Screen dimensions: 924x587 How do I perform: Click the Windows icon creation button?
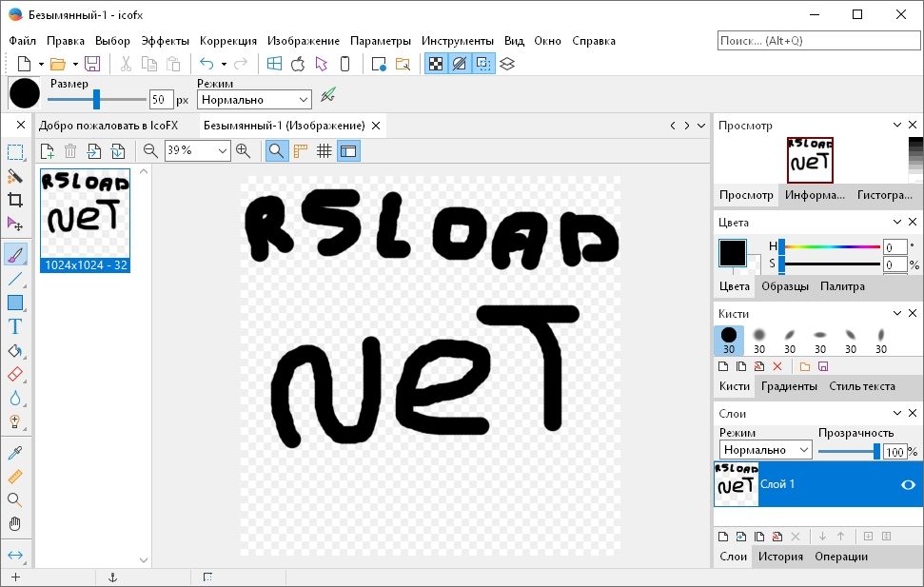275,64
